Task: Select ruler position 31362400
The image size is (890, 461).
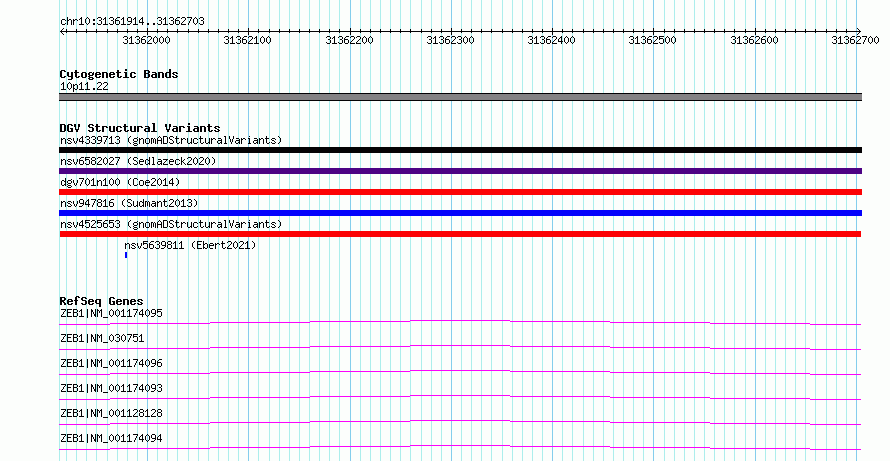Action: [x=551, y=40]
